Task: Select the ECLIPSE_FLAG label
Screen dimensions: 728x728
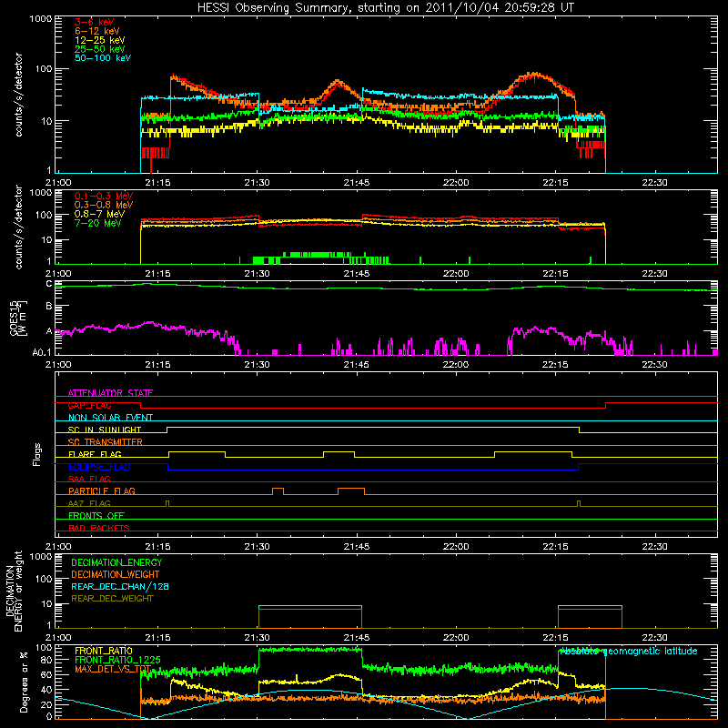Action: (x=99, y=467)
